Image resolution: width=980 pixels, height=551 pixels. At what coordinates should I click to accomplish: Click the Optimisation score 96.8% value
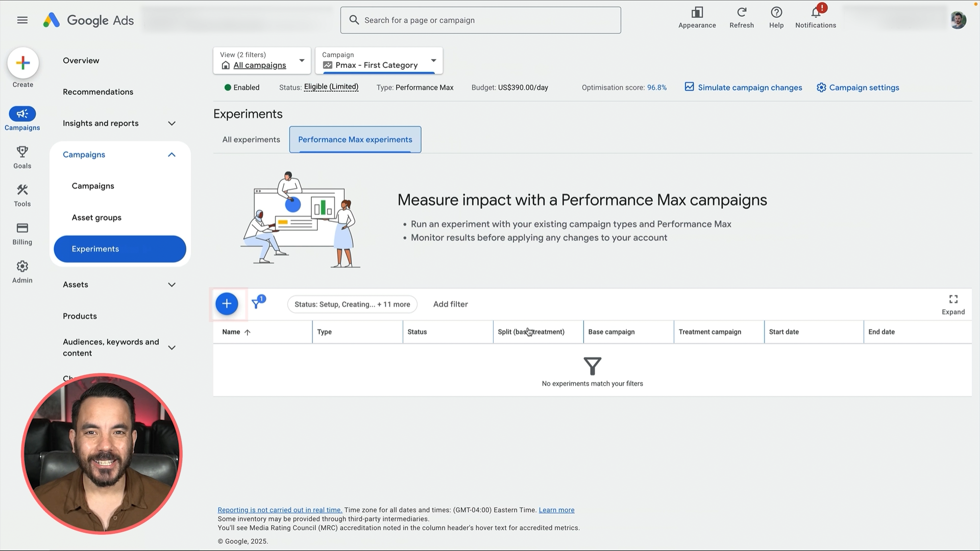coord(657,88)
